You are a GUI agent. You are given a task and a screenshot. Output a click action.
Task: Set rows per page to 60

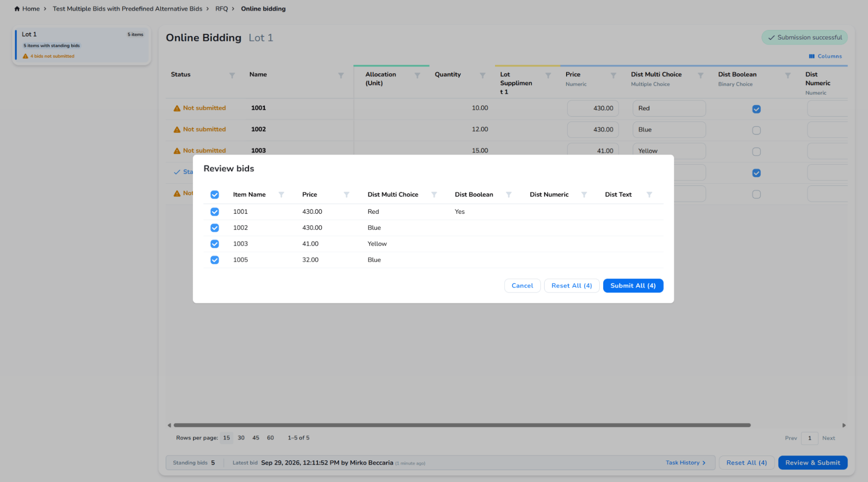(271, 438)
